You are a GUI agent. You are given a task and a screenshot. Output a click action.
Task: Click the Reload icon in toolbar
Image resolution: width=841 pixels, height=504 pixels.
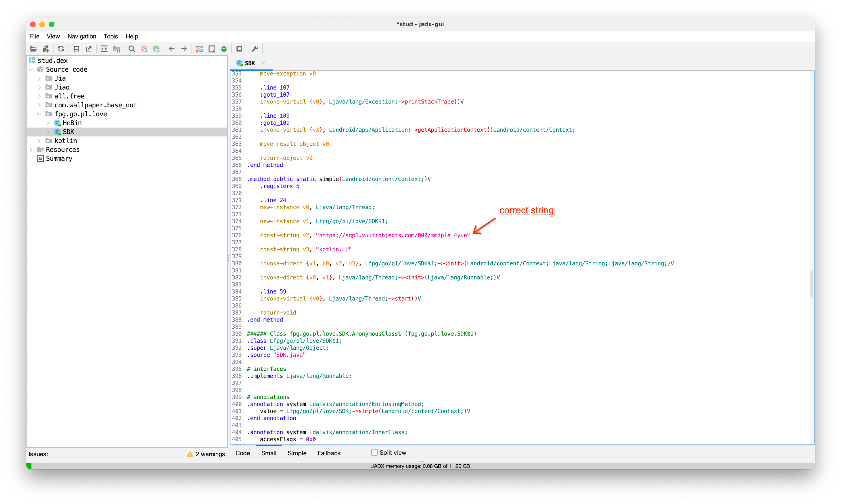click(61, 49)
